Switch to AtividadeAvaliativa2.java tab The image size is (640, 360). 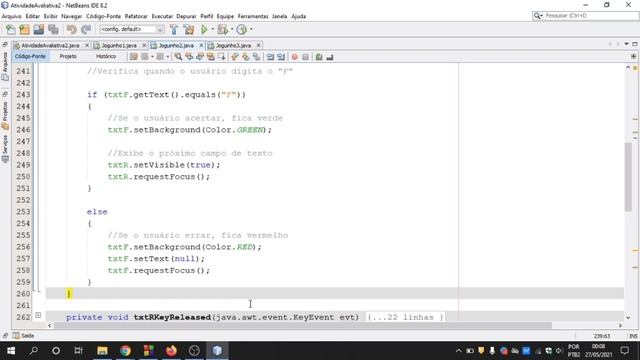(x=50, y=45)
